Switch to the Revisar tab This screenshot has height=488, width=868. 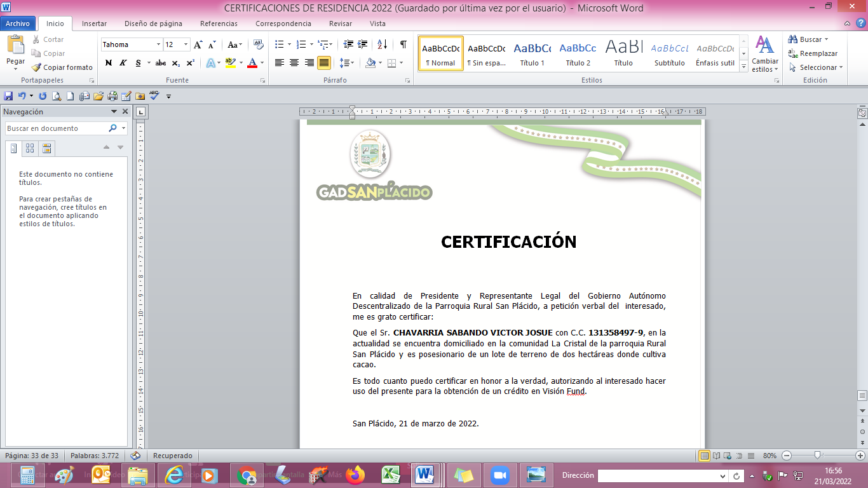coord(341,24)
